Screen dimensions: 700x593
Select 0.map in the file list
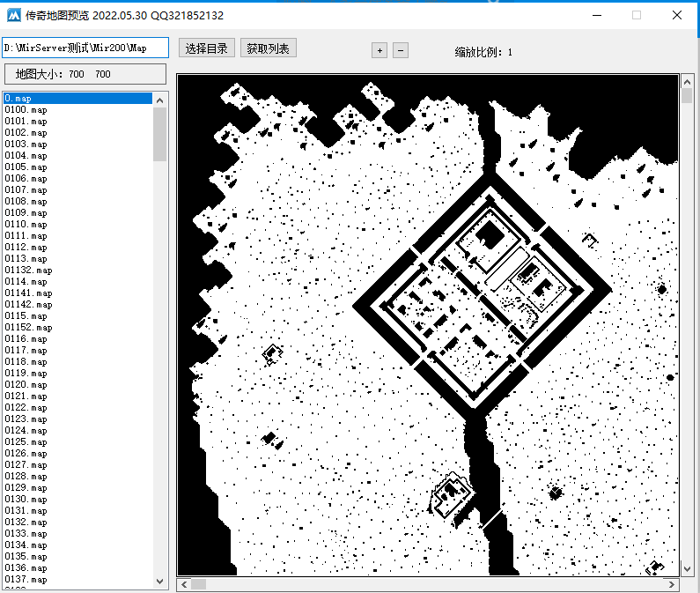[77, 99]
